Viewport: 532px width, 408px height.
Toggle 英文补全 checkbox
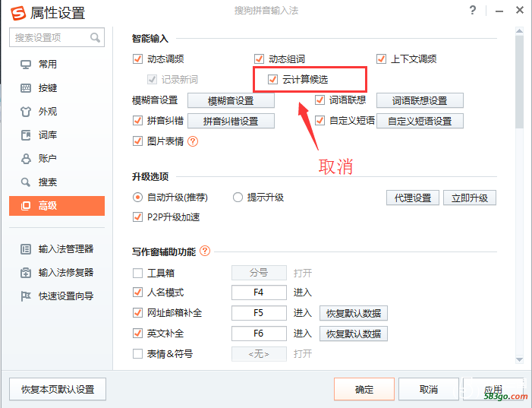click(137, 334)
